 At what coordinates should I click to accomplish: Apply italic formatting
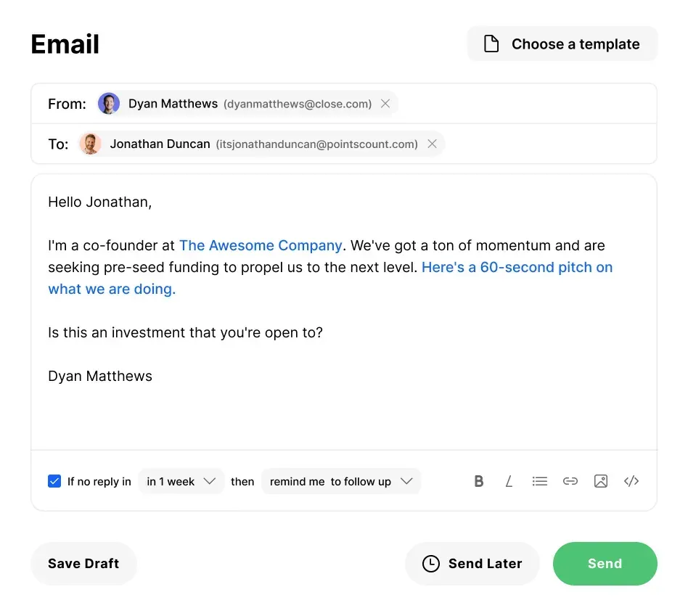(509, 481)
